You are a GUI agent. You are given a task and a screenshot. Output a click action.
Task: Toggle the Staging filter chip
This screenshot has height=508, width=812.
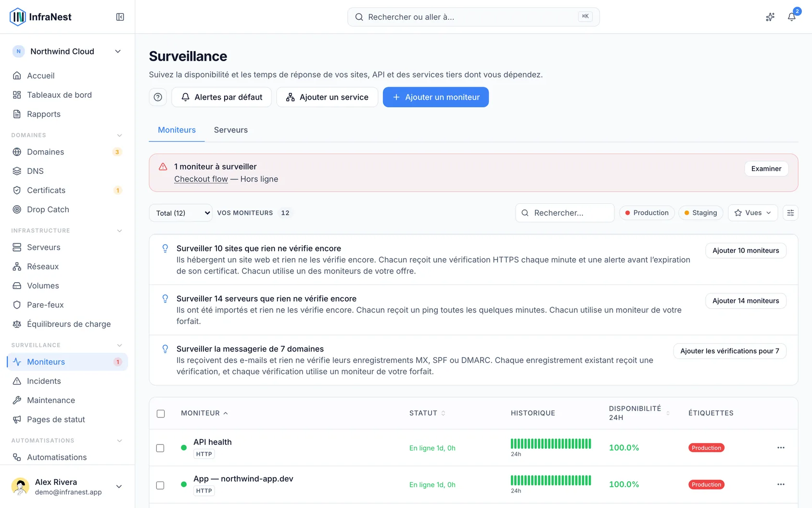pyautogui.click(x=700, y=213)
